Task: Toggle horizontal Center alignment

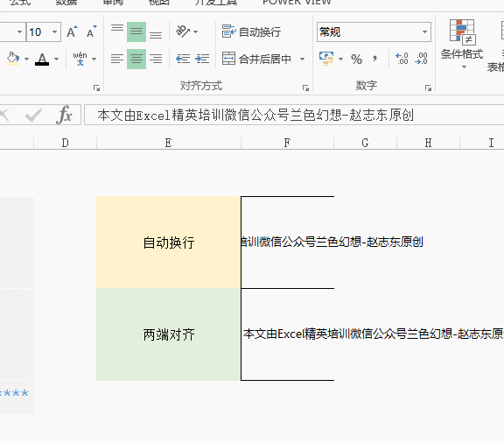Action: tap(136, 59)
